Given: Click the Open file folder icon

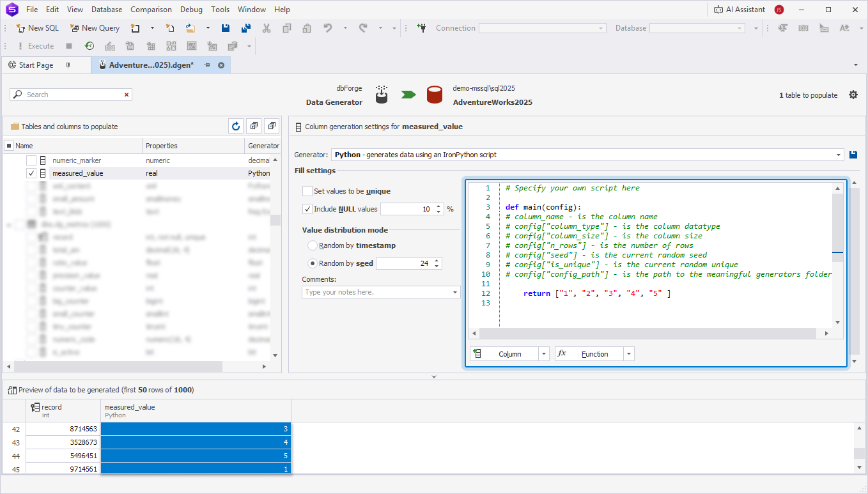Looking at the screenshot, I should tap(190, 28).
